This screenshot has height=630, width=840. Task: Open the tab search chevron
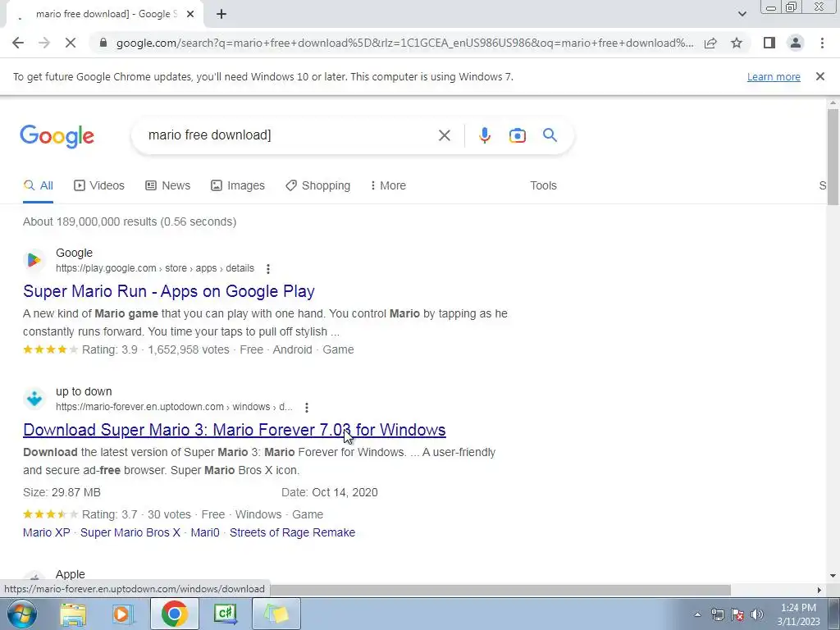pyautogui.click(x=742, y=14)
